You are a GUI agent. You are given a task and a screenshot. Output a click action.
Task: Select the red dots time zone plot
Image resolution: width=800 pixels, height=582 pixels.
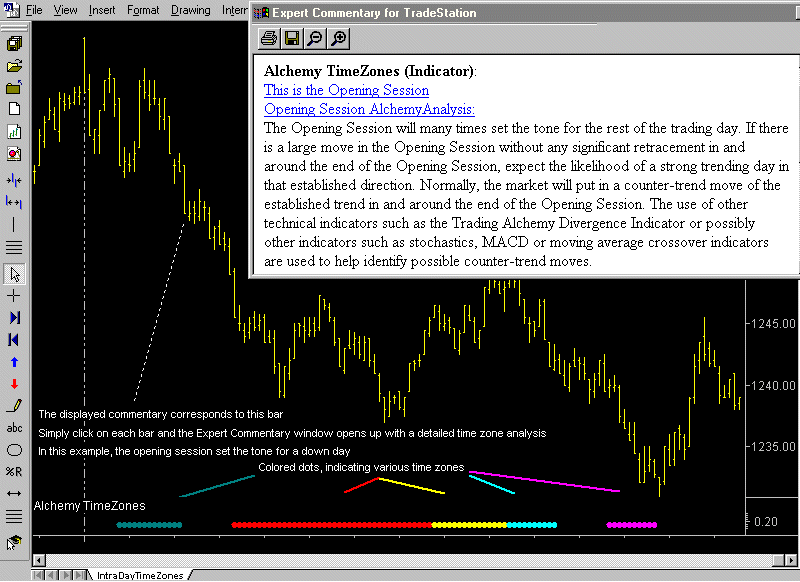pos(332,525)
